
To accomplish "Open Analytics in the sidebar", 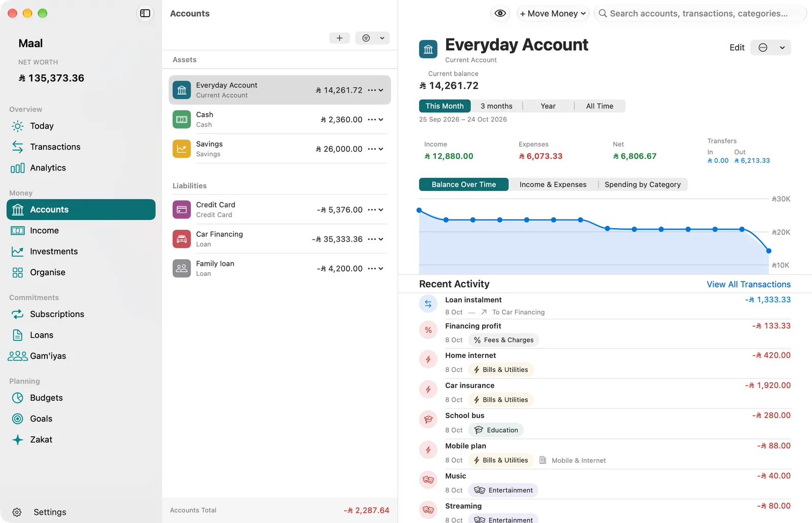I will (x=81, y=168).
